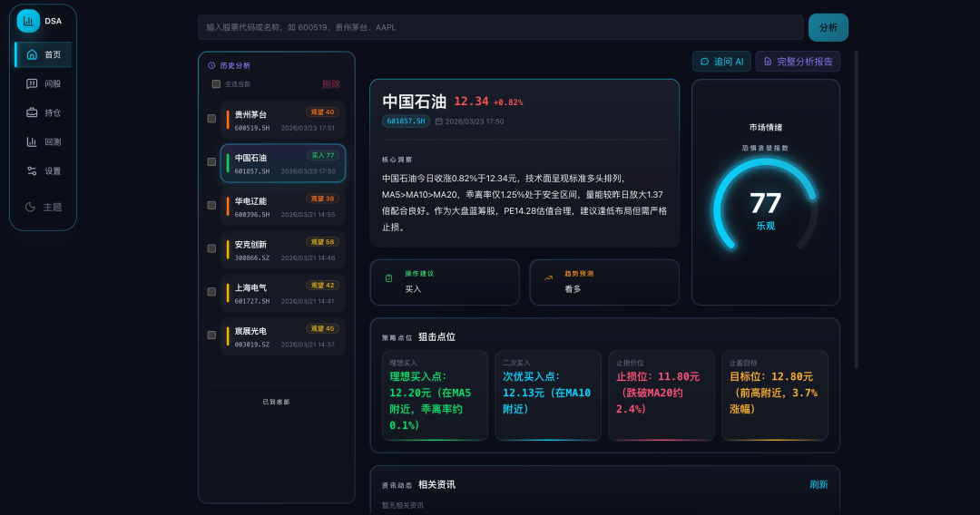Viewport: 980px width, 515px height.
Task: Click the page vertical scrollbar
Action: [x=857, y=209]
